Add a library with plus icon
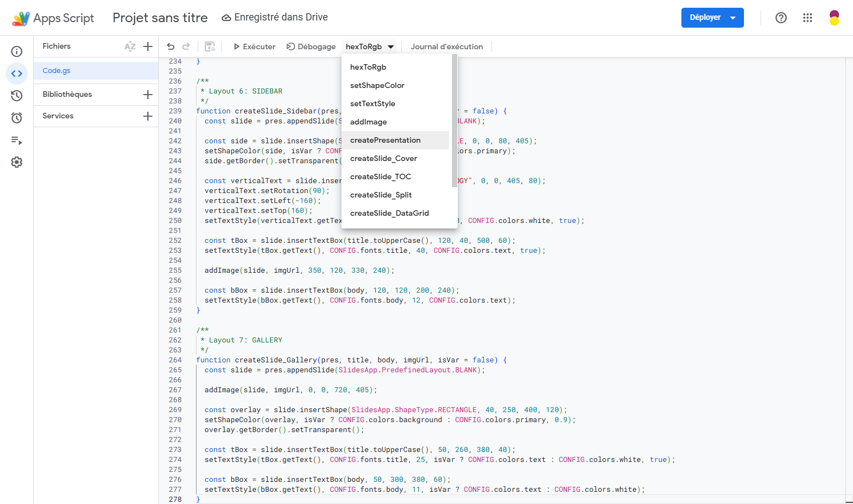The height and width of the screenshot is (504, 853). [148, 95]
